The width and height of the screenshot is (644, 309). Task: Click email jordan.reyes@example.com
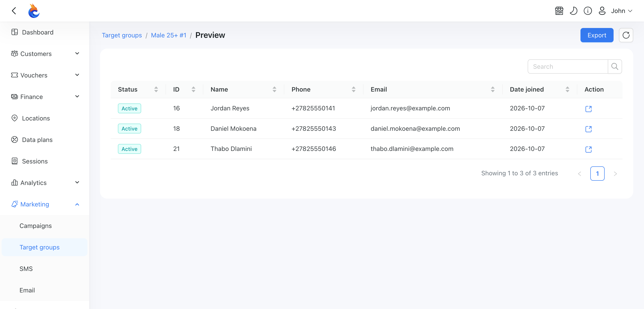tap(410, 108)
